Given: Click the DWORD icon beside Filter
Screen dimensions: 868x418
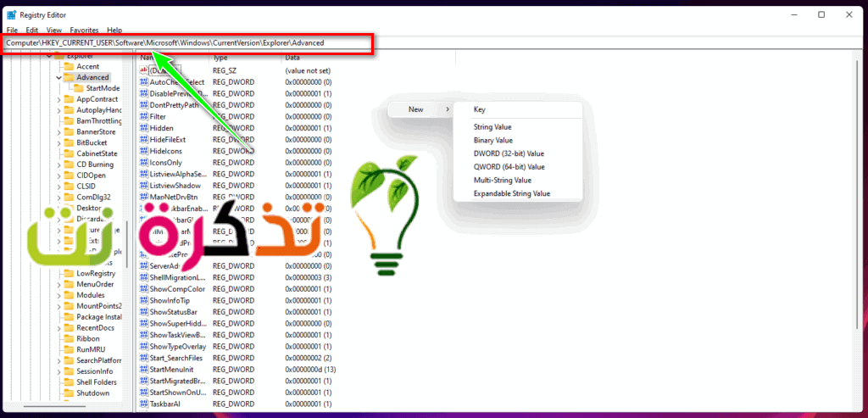Looking at the screenshot, I should pyautogui.click(x=144, y=116).
